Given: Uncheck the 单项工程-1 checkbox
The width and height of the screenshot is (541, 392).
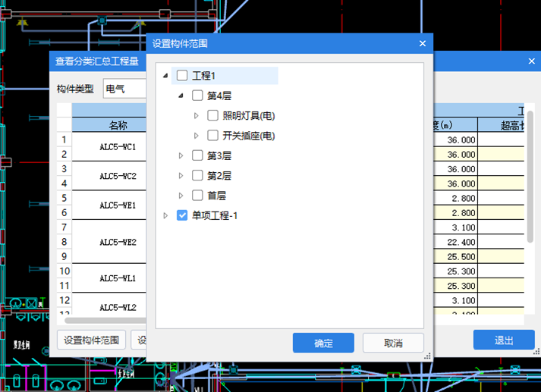Looking at the screenshot, I should pyautogui.click(x=182, y=215).
